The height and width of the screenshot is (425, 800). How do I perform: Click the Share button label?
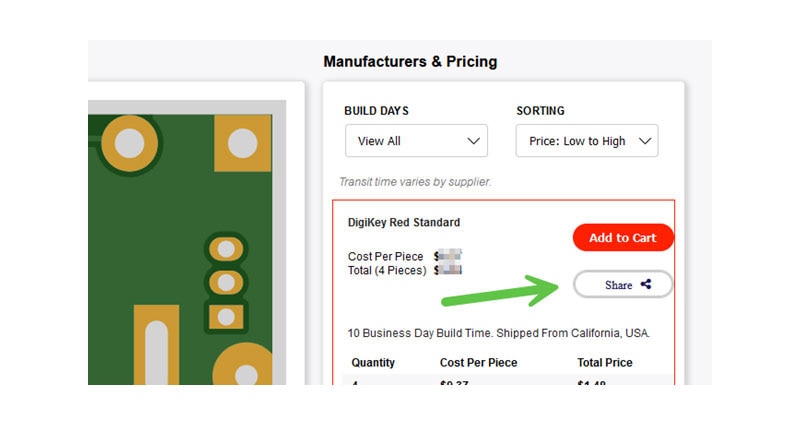(x=618, y=285)
